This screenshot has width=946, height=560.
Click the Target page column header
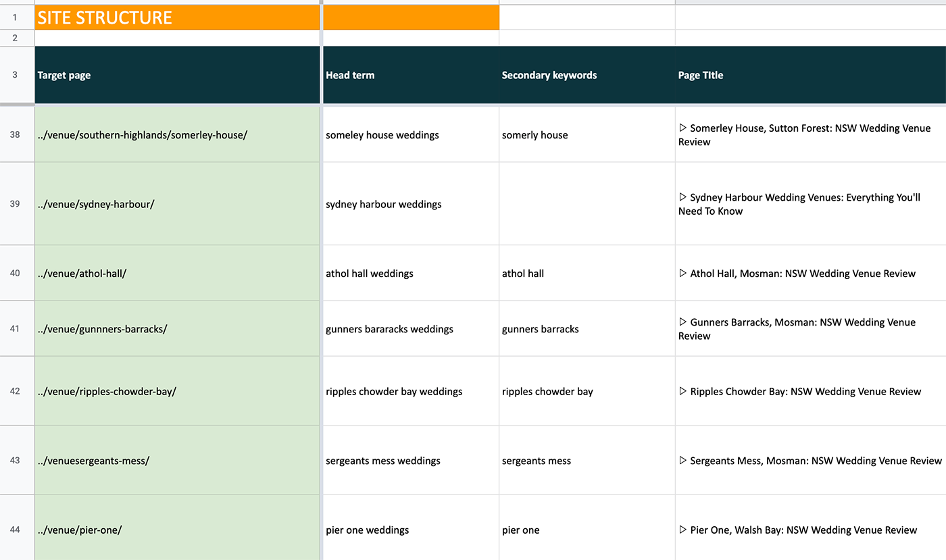(177, 75)
